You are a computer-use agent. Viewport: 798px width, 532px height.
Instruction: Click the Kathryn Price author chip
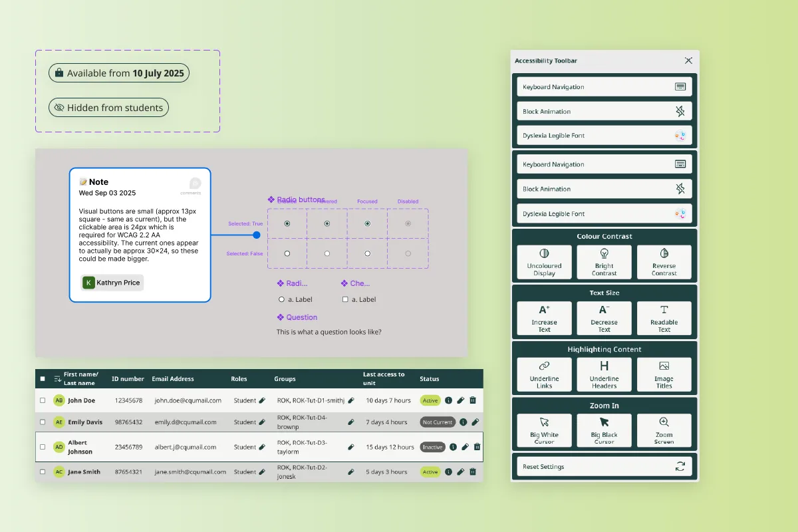point(112,283)
